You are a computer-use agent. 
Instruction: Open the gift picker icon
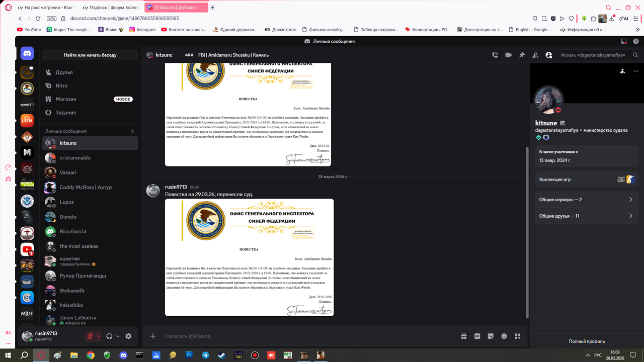pos(464,336)
